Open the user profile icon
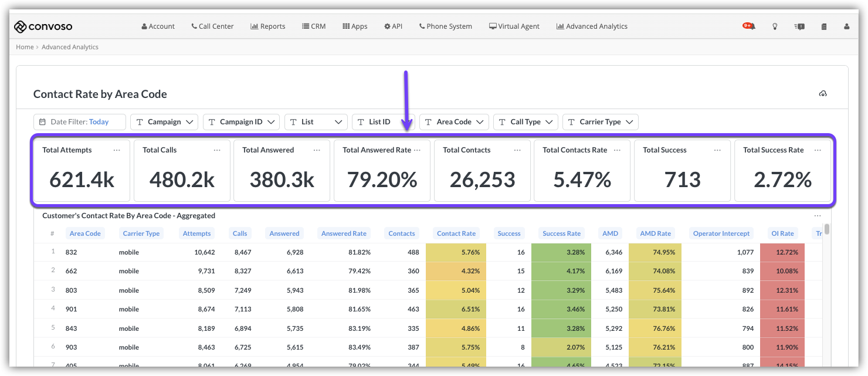The width and height of the screenshot is (868, 376). point(846,26)
